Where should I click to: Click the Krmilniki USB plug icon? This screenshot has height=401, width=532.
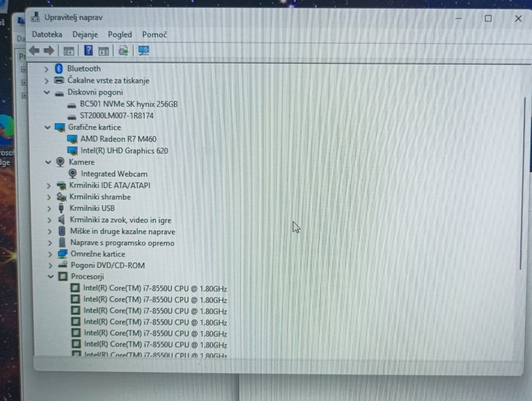62,208
